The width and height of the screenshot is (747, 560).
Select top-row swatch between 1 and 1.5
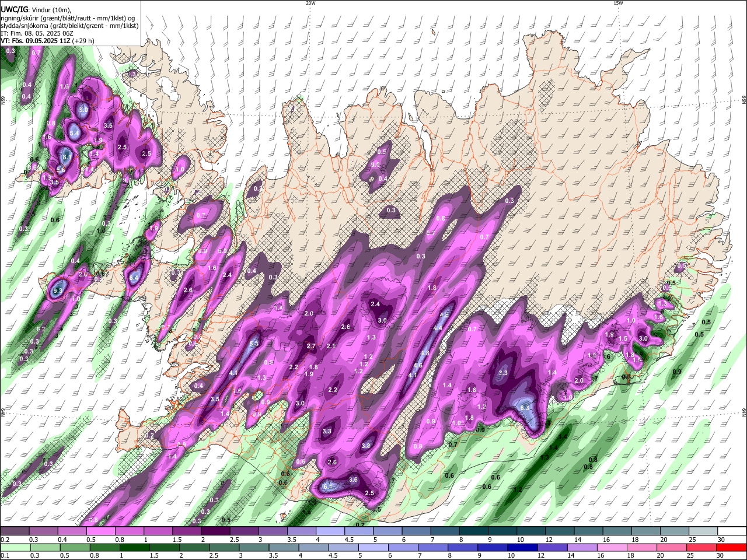click(158, 531)
